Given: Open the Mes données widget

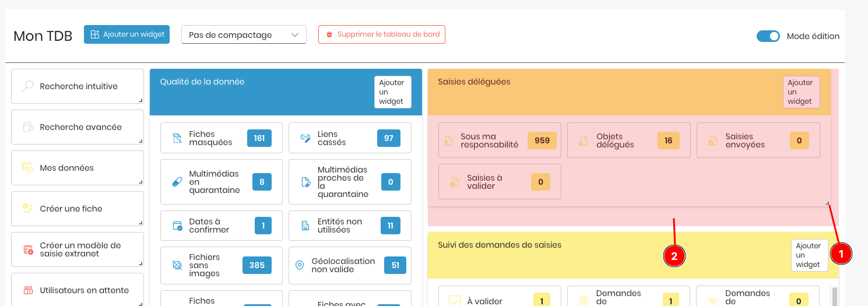Looking at the screenshot, I should coord(78,168).
